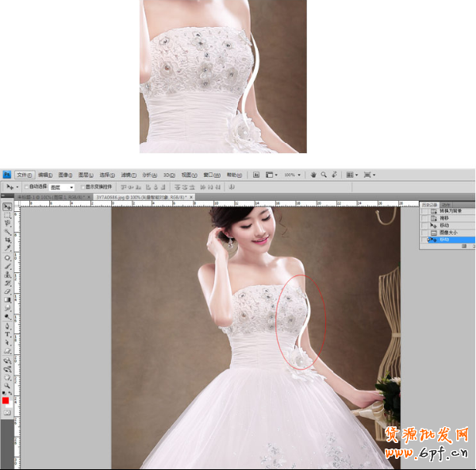Image resolution: width=476 pixels, height=470 pixels.
Task: Click the Zoom magnifier in the top bar
Action: [x=324, y=175]
